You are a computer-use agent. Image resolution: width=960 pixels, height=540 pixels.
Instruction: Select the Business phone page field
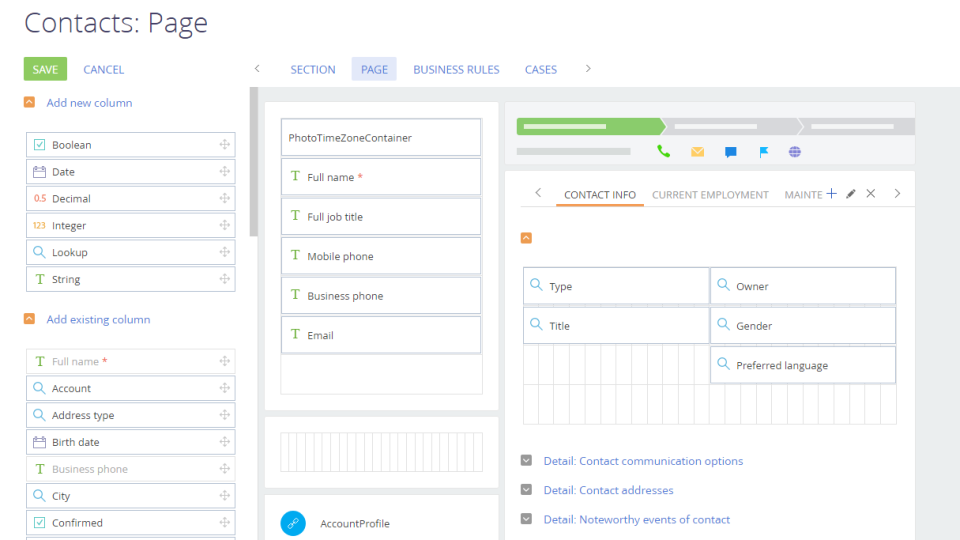point(381,296)
